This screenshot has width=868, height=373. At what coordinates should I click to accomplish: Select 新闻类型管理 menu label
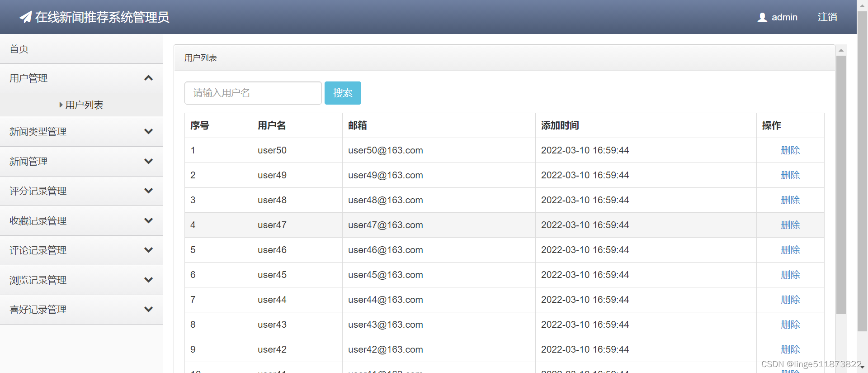coord(38,132)
